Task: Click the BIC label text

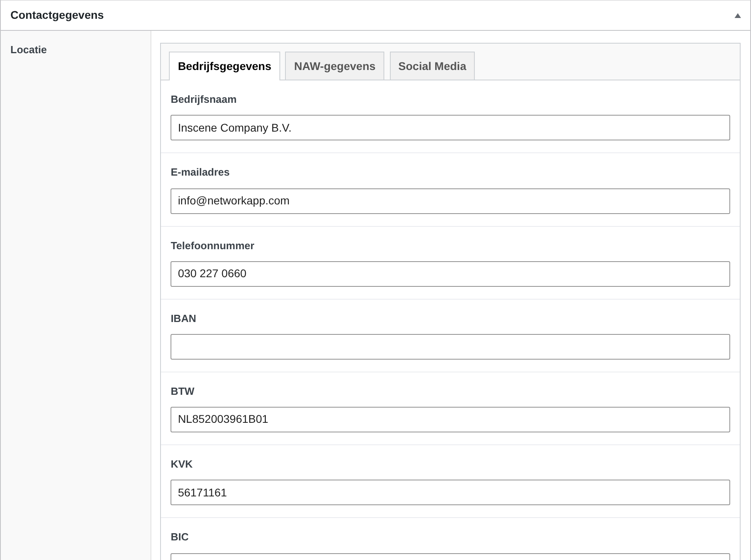Action: [x=180, y=537]
